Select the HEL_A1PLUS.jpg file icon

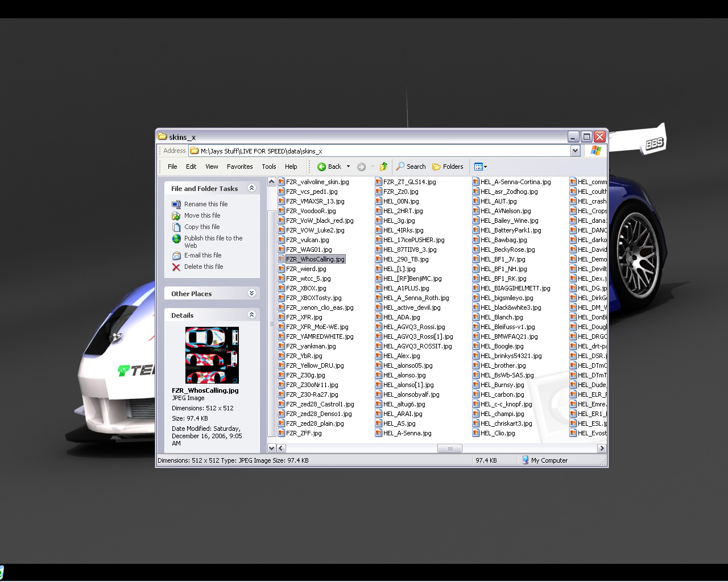tap(379, 288)
